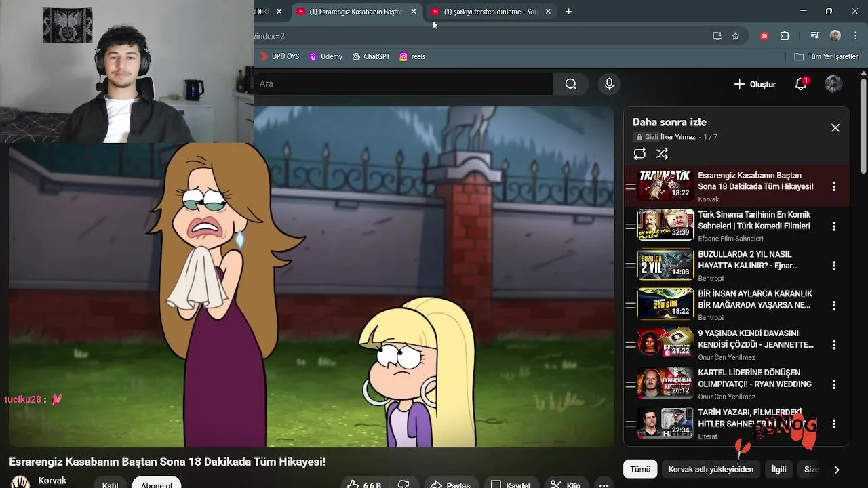
Task: Open options for 9 YAŞINDA KENDİ DAVASINI item
Action: [x=834, y=345]
